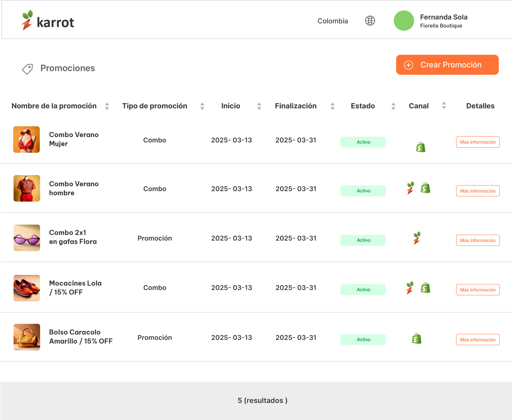Sort the Estado column
512x420 pixels.
coord(393,106)
